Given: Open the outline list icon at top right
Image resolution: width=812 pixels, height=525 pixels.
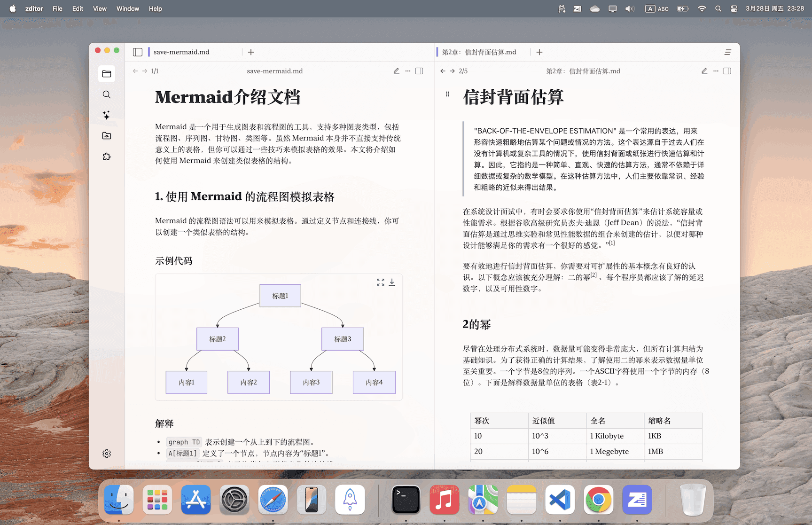Looking at the screenshot, I should [728, 52].
